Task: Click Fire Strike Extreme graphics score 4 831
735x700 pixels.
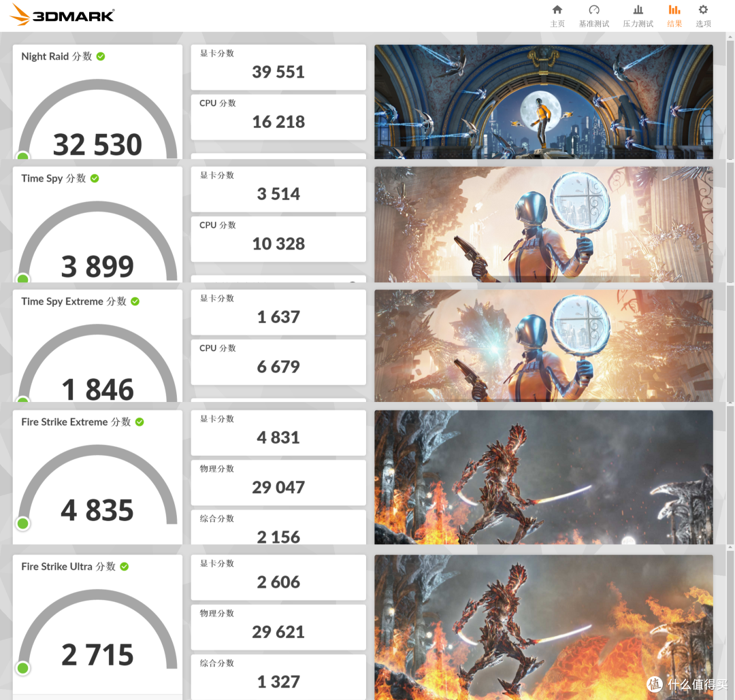Action: 278,437
